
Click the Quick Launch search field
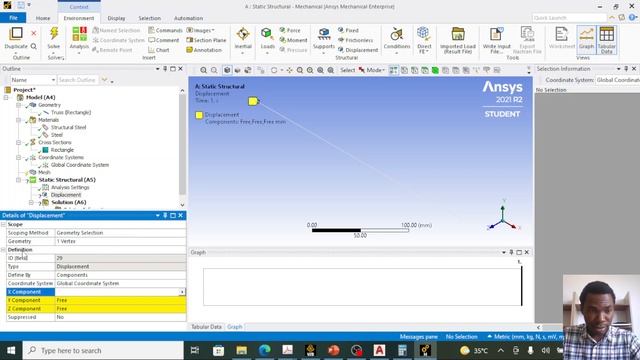(569, 18)
